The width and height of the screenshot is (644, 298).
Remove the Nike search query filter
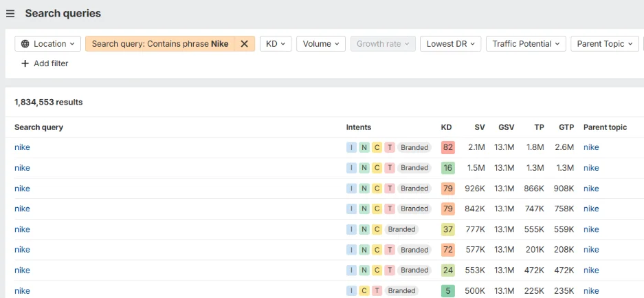244,44
